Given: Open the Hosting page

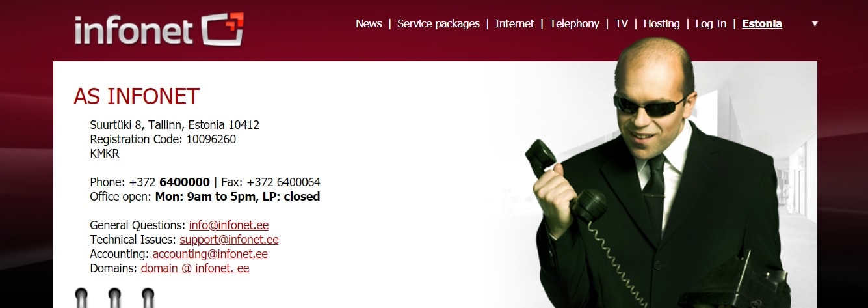Looking at the screenshot, I should click(661, 23).
